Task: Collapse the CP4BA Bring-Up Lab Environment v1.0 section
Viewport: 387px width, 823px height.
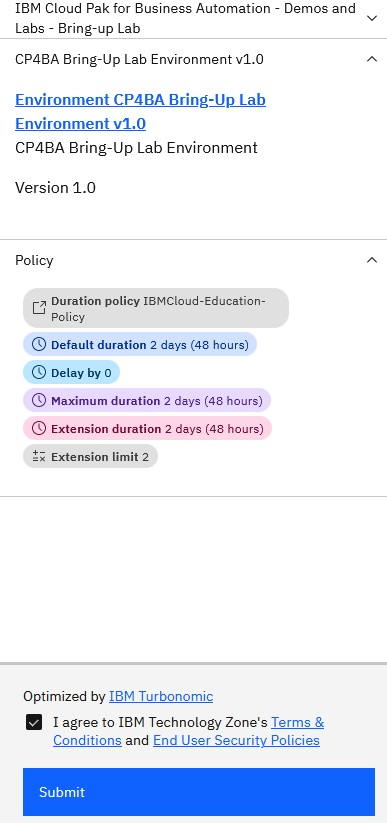Action: point(372,59)
